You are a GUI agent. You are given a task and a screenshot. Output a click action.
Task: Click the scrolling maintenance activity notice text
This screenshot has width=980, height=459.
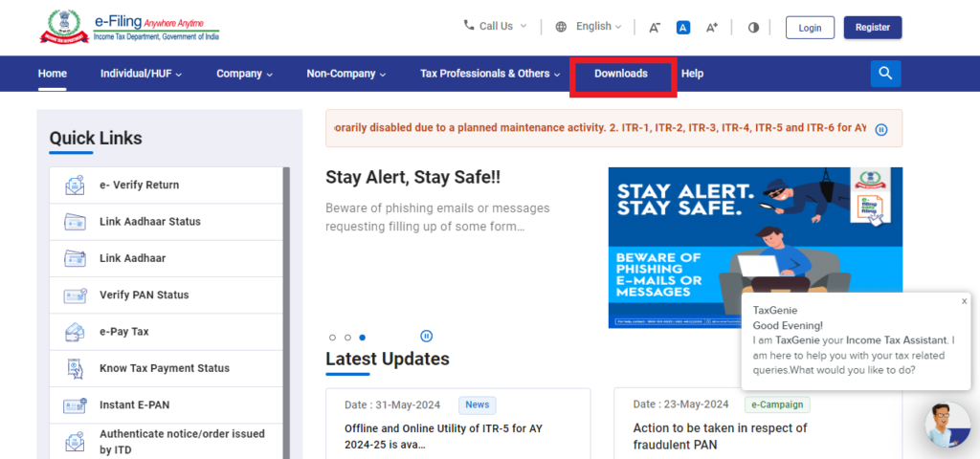coord(601,128)
